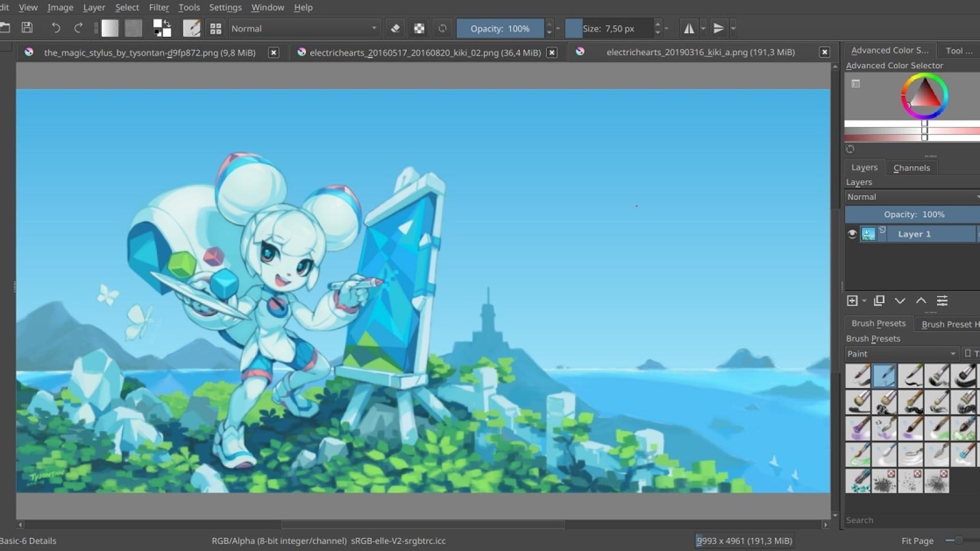Click the Save document icon
Screen dimensions: 980x551
(x=27, y=28)
